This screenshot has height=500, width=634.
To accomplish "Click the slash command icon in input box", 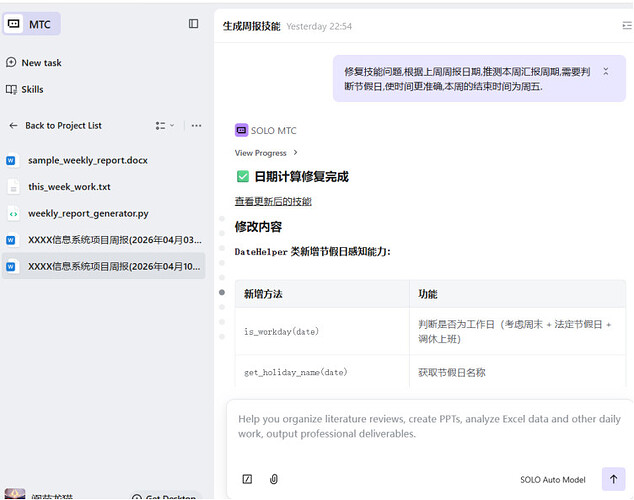I will 247,479.
